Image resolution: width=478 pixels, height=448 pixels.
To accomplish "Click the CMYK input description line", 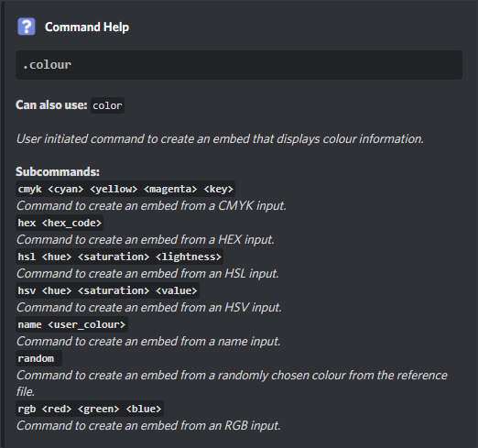I will coord(152,206).
